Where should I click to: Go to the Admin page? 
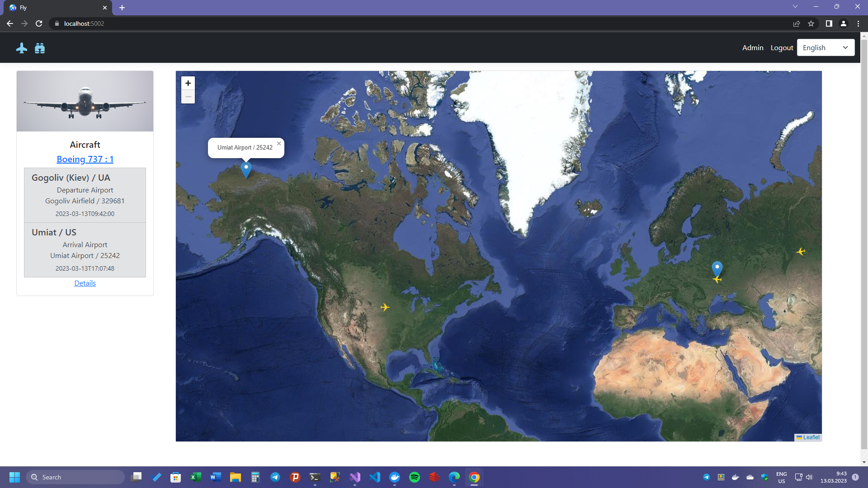752,47
